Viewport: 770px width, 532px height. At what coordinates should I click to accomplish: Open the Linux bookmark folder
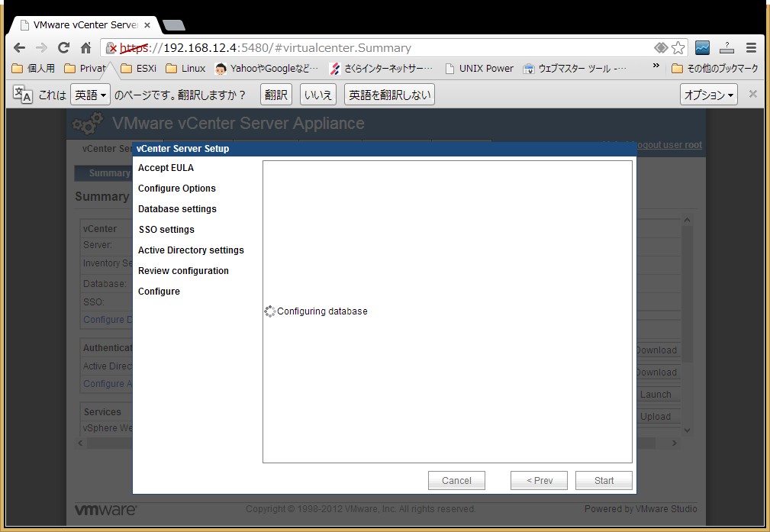(x=185, y=68)
